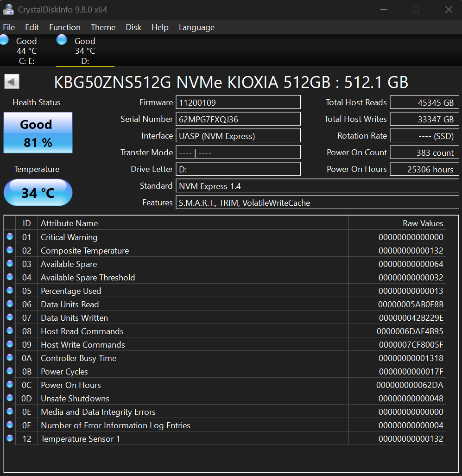Viewport: 462px width, 476px height.
Task: Open the Function menu
Action: pos(65,27)
